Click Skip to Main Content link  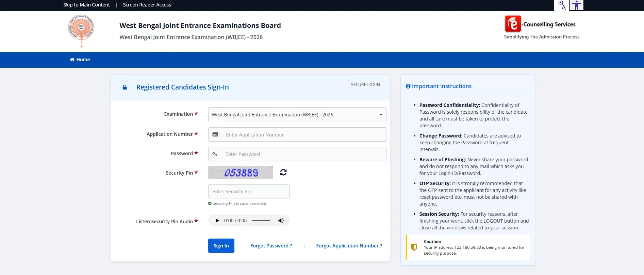[x=86, y=5]
